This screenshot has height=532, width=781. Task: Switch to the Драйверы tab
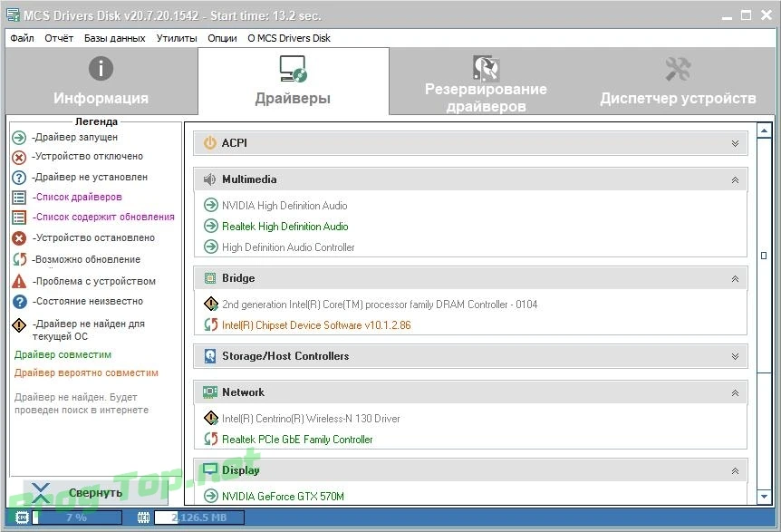click(293, 81)
